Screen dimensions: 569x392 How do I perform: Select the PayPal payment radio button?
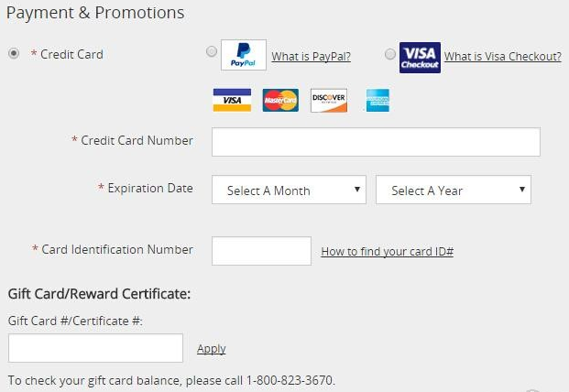212,51
